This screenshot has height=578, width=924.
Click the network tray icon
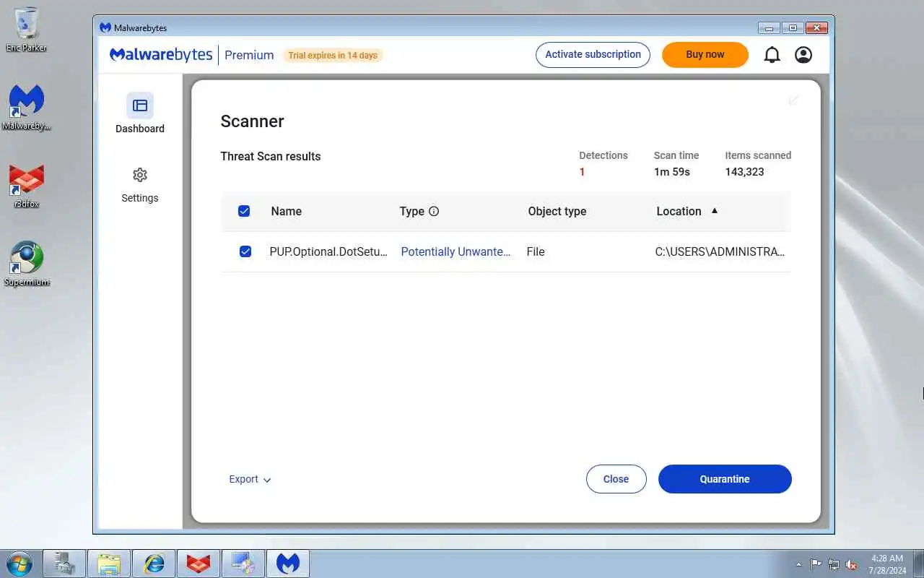pyautogui.click(x=834, y=564)
